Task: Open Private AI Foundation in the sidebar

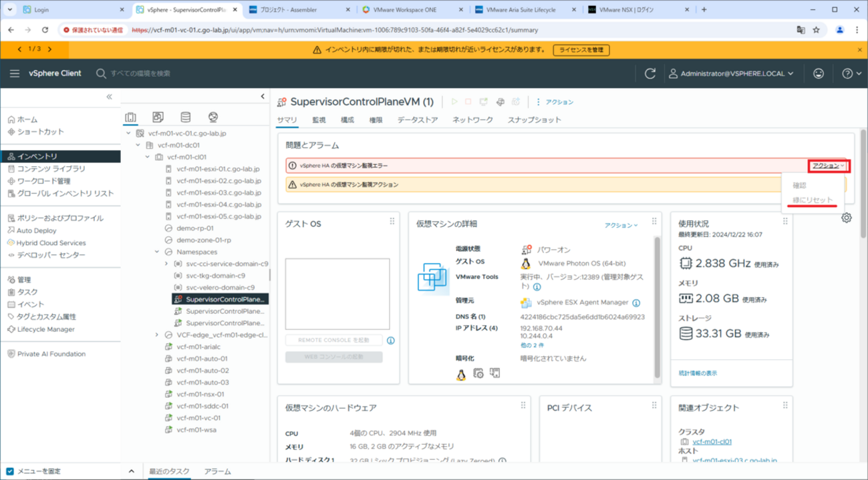Action: click(x=51, y=354)
